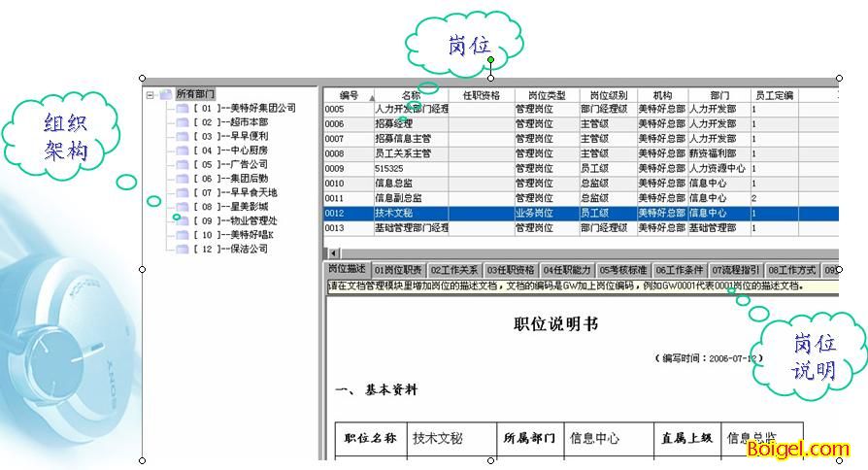Click folder icon of 03 早早便利
868x470 pixels.
tap(183, 136)
